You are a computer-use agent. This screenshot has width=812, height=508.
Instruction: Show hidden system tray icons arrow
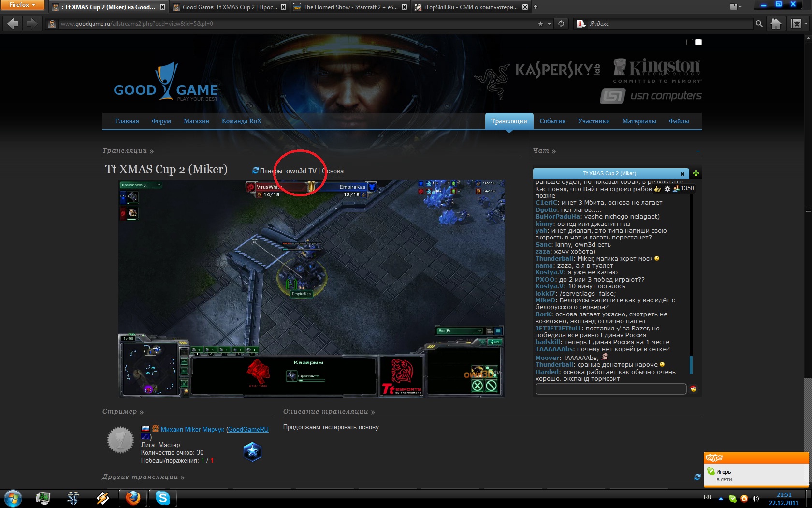tap(721, 498)
